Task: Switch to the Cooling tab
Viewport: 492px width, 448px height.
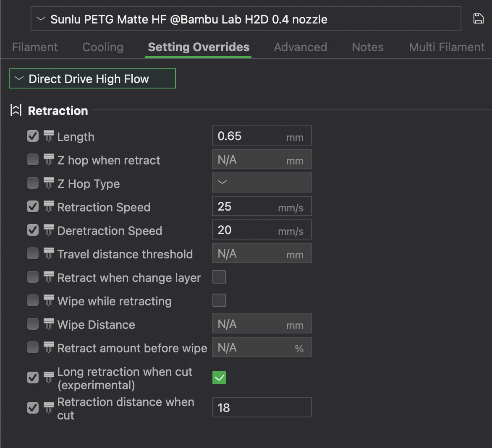Action: click(x=103, y=47)
